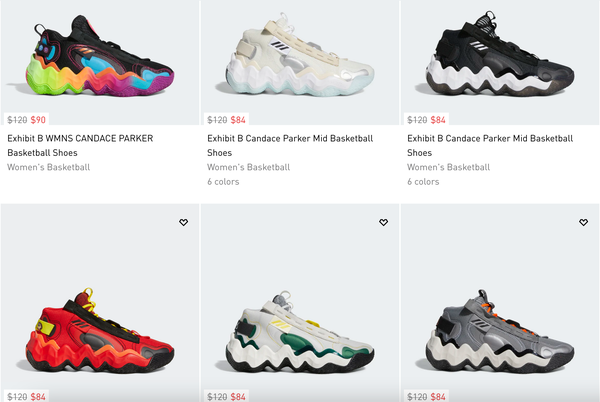Image resolution: width=600 pixels, height=402 pixels.
Task: Click 6 colors under the cream shoe
Action: 223,182
